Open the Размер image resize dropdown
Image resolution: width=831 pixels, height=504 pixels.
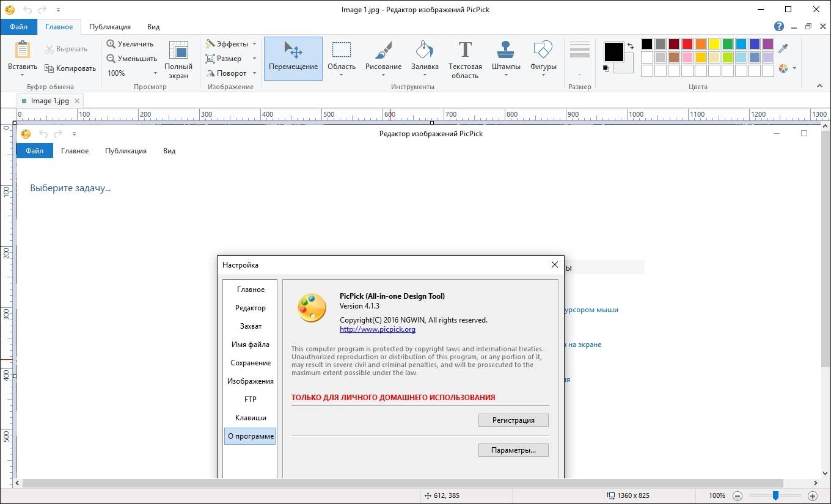click(x=231, y=59)
